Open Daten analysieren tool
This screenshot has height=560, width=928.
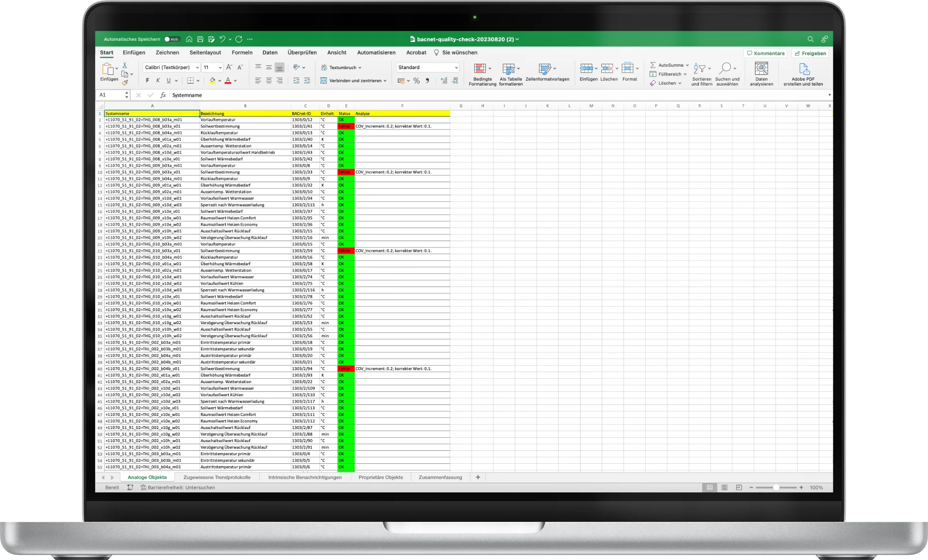(761, 74)
